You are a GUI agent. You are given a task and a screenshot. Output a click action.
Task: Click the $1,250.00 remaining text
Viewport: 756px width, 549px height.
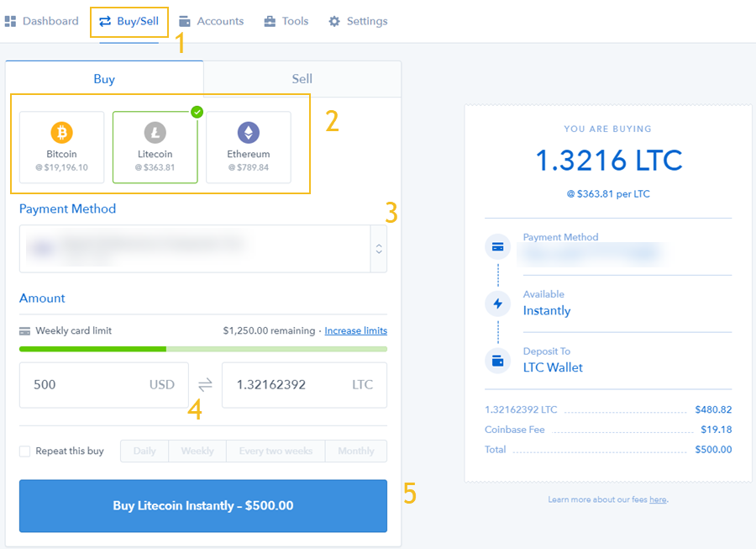269,331
